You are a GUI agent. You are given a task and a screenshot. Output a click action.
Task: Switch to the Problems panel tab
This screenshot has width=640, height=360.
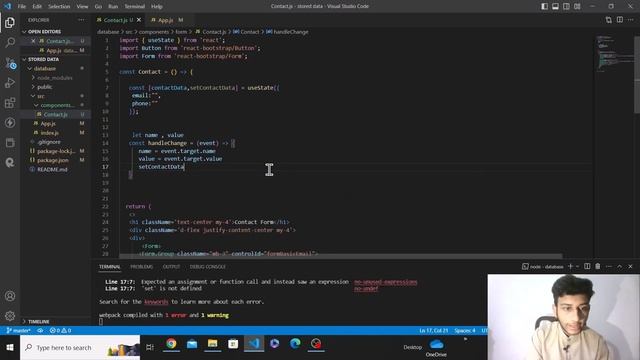point(141,267)
